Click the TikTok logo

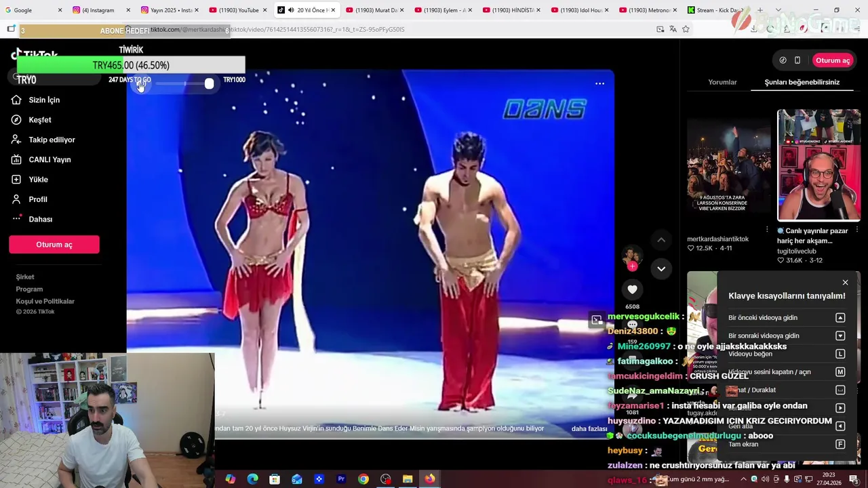pyautogui.click(x=35, y=54)
